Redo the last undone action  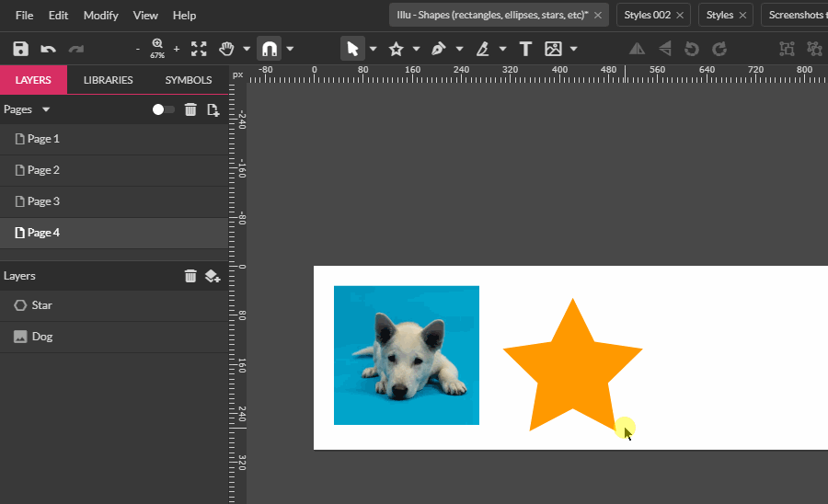point(76,49)
